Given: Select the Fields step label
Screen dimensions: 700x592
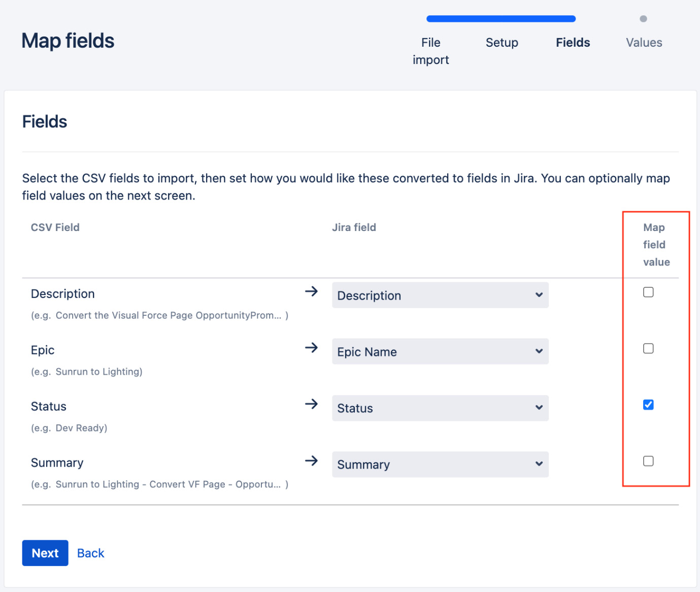Looking at the screenshot, I should (573, 43).
